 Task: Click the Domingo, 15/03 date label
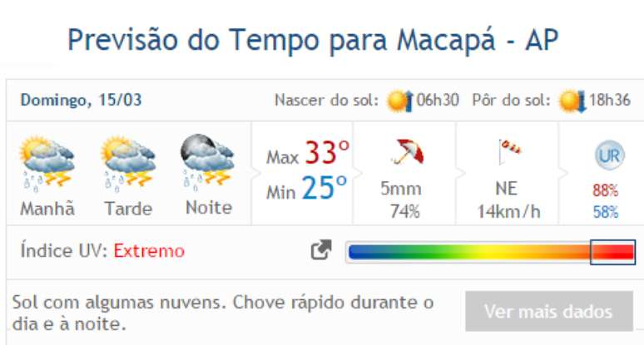click(x=81, y=101)
